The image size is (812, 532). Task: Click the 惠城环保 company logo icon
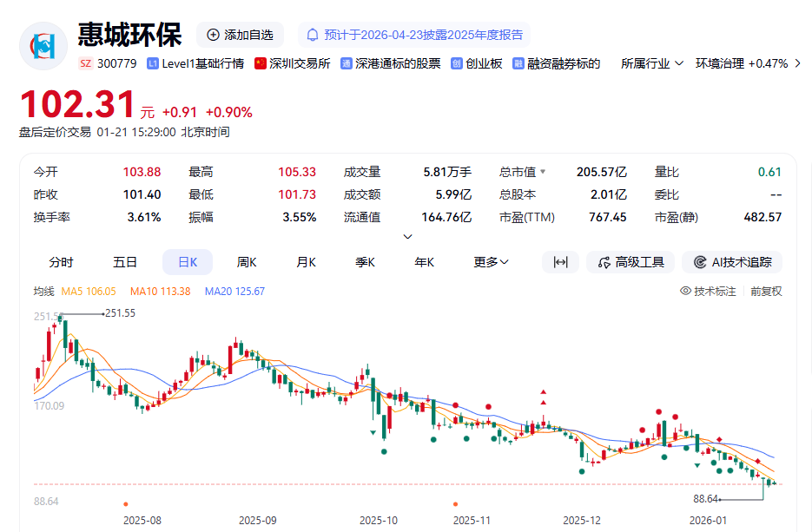(x=43, y=44)
